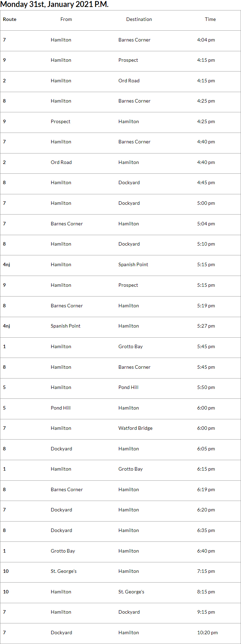
Task: Click St. George's in the From column
Action: (63, 571)
